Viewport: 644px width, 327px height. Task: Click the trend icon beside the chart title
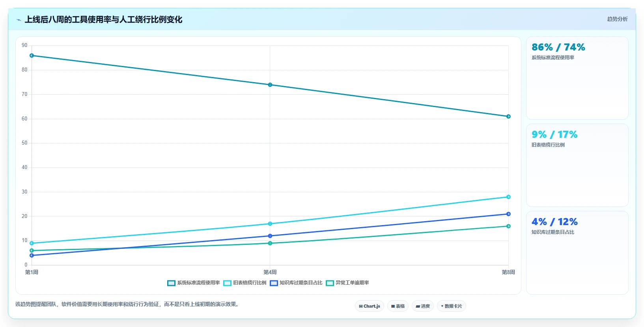(19, 20)
